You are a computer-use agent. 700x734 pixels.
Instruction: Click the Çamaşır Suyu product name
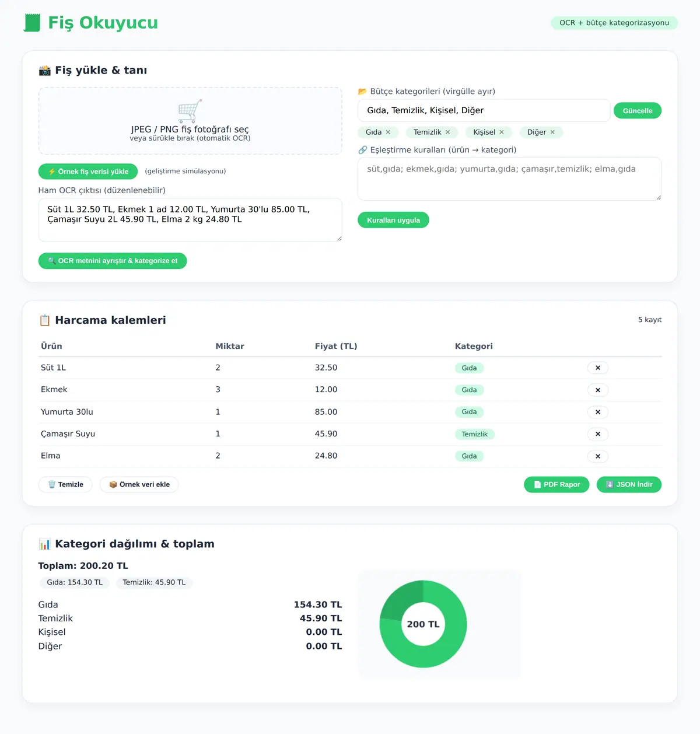[68, 434]
